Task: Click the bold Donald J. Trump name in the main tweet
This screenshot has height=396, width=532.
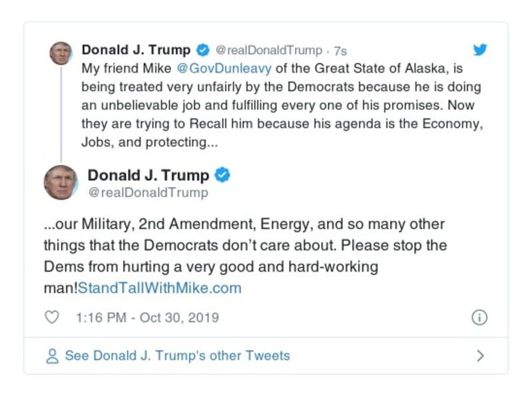Action: (x=148, y=176)
